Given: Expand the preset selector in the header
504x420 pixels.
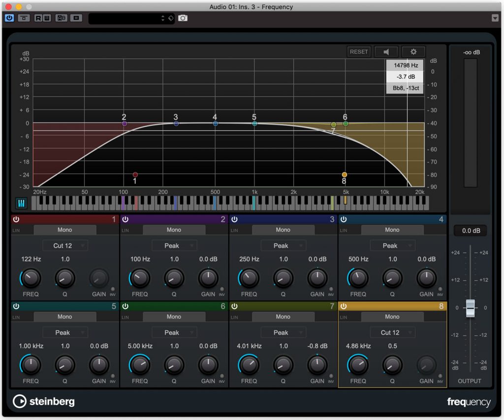Looking at the screenshot, I should [x=162, y=18].
